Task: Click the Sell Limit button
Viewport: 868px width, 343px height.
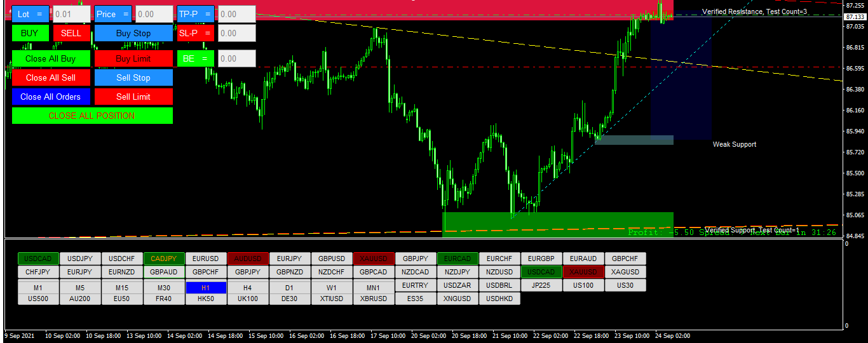Action: 133,97
